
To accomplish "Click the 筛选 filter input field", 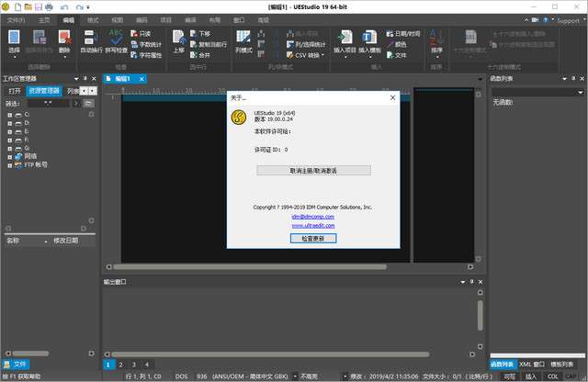I will 49,104.
